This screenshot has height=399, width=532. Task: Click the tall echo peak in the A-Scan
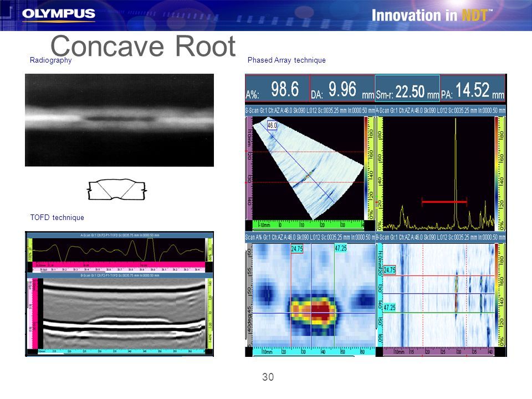(456, 173)
